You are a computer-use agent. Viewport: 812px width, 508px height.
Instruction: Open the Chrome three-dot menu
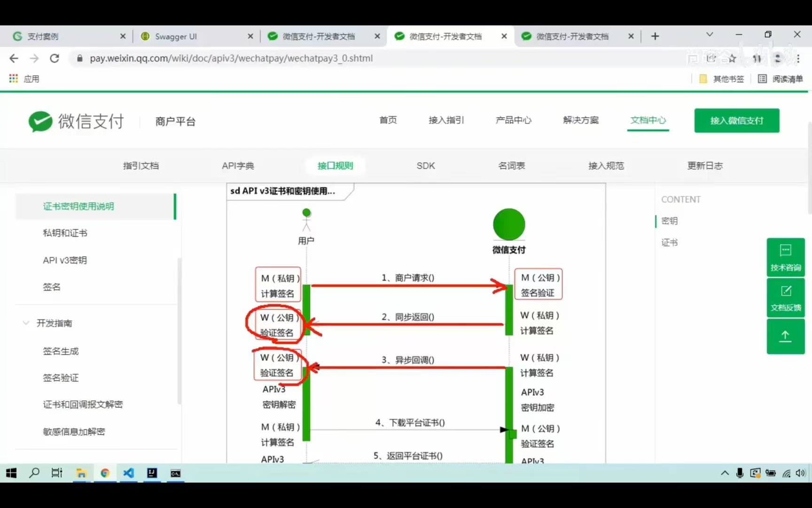coord(798,58)
